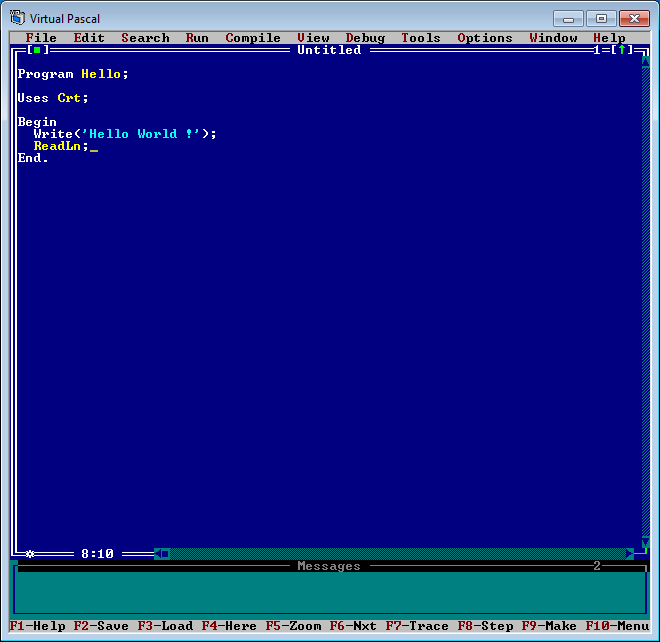Click the editor window close box icon
The width and height of the screenshot is (660, 642).
point(37,50)
